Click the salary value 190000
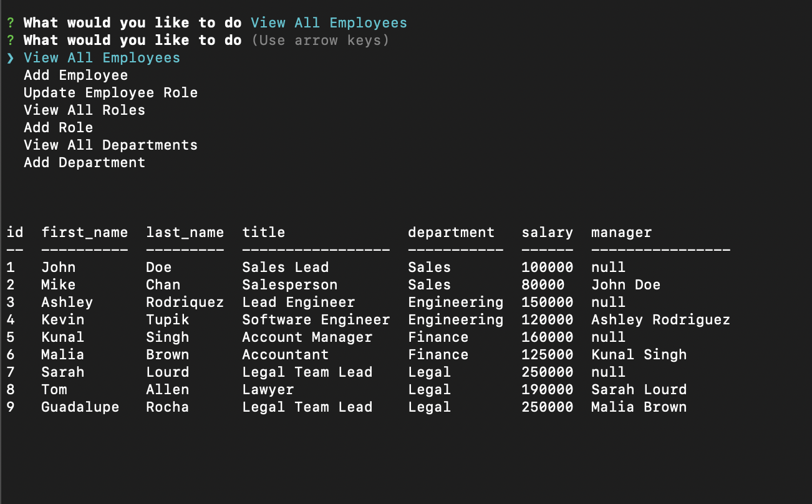 547,390
